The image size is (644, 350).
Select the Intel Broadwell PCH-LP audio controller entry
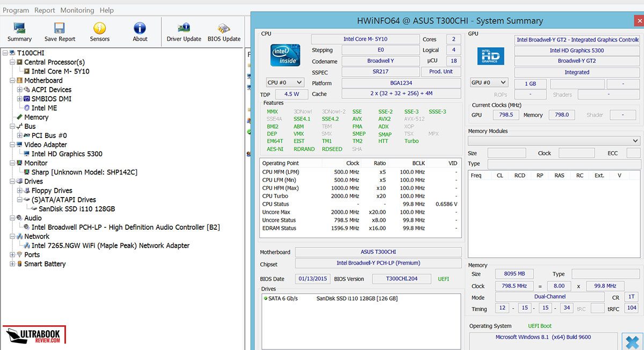point(126,227)
